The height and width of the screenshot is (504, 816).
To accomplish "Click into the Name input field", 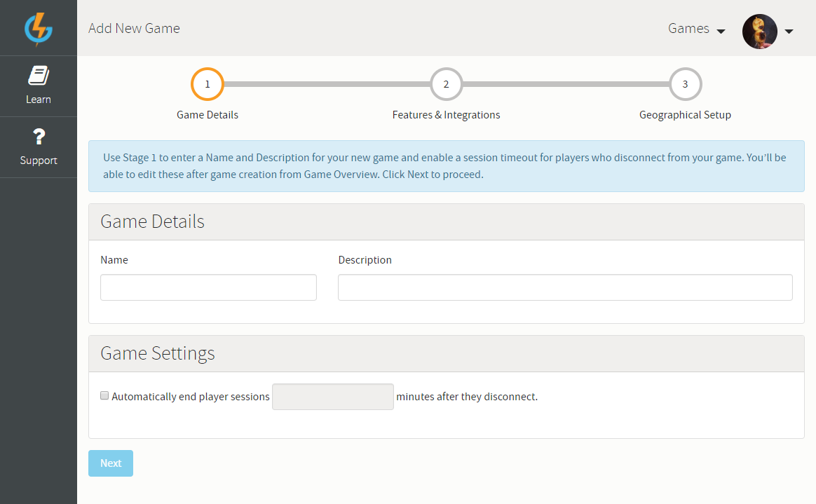I will (208, 287).
